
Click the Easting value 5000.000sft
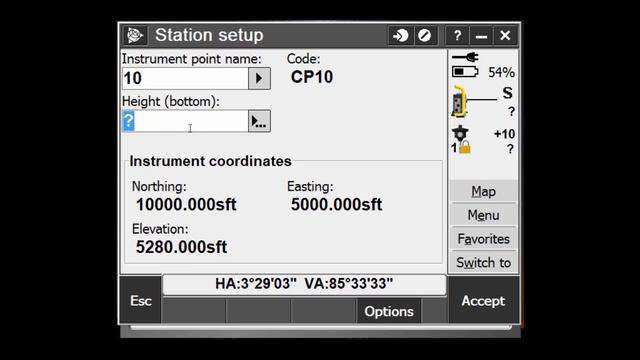point(336,204)
